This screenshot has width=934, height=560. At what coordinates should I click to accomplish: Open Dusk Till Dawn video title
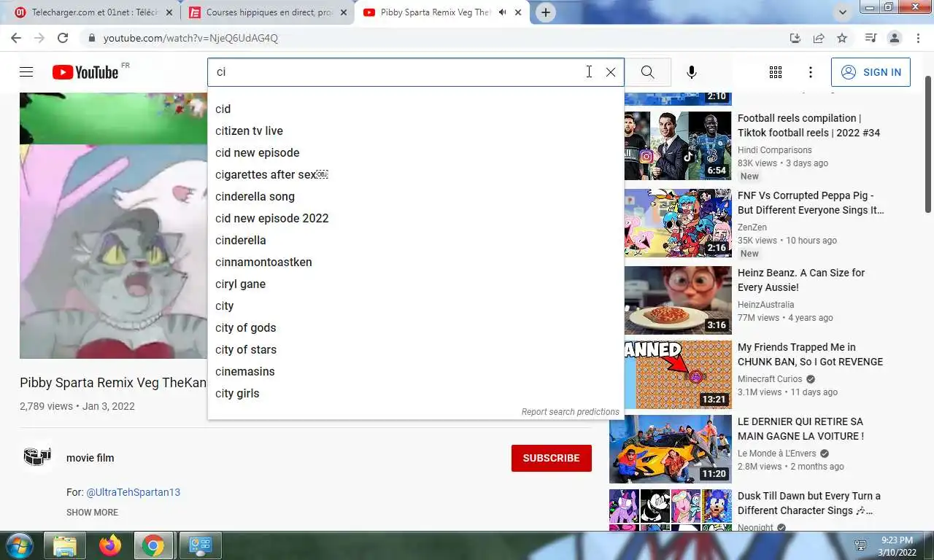[809, 503]
